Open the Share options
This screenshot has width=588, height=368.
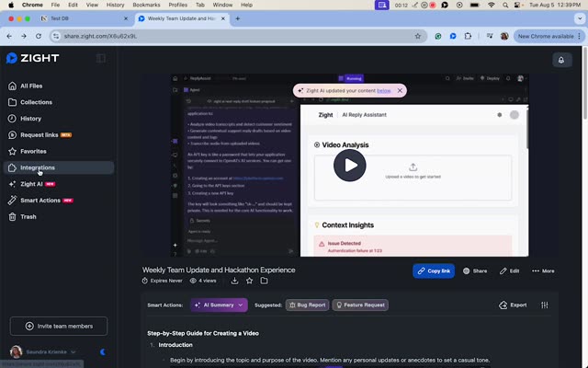click(475, 270)
